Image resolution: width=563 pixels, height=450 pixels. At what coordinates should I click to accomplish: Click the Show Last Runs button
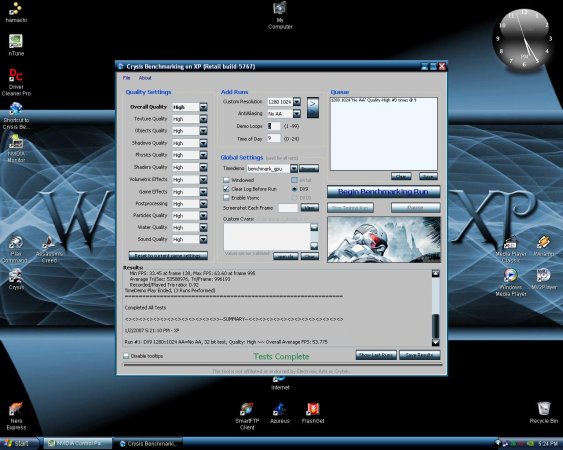coord(376,355)
